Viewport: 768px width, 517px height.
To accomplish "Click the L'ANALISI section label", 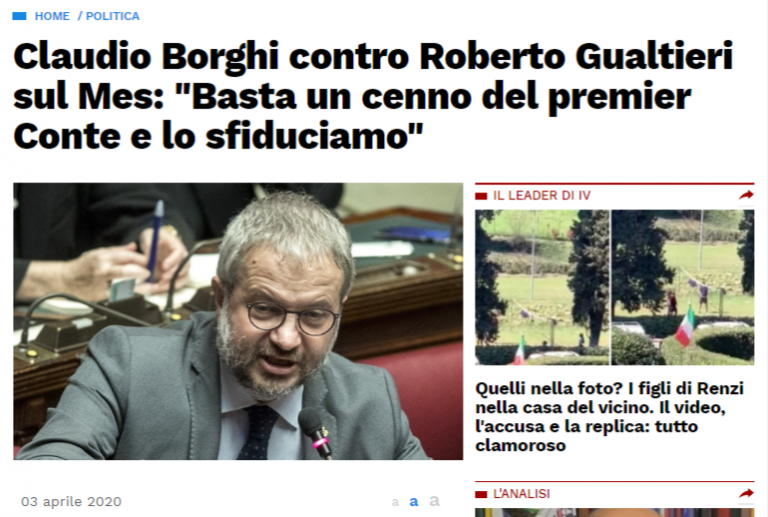I will coord(521,494).
